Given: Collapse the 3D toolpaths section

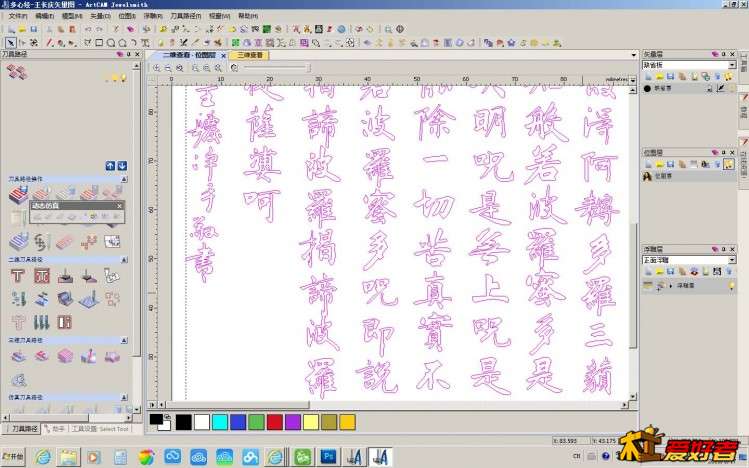Looking at the screenshot, I should (x=124, y=340).
